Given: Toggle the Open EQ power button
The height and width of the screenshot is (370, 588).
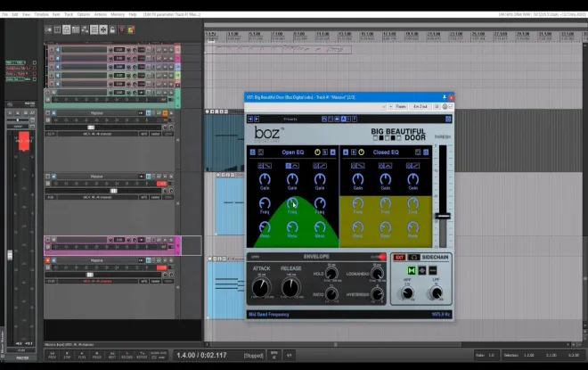Looking at the screenshot, I should 317,152.
